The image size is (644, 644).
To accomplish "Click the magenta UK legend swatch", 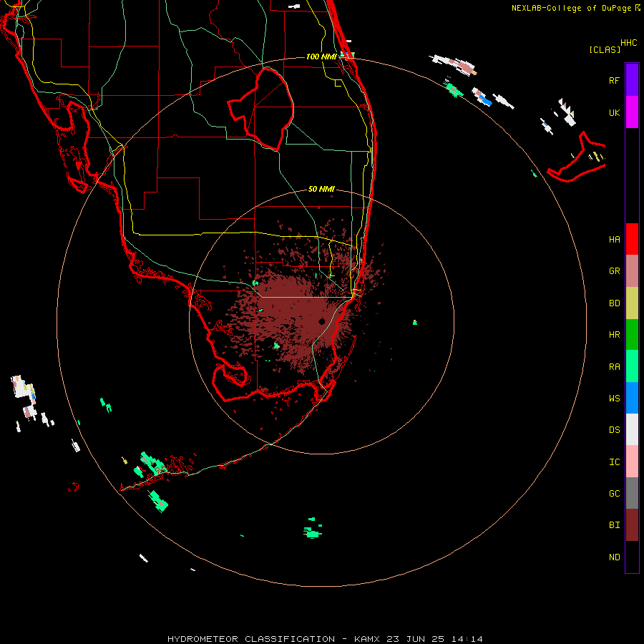I will pyautogui.click(x=632, y=112).
